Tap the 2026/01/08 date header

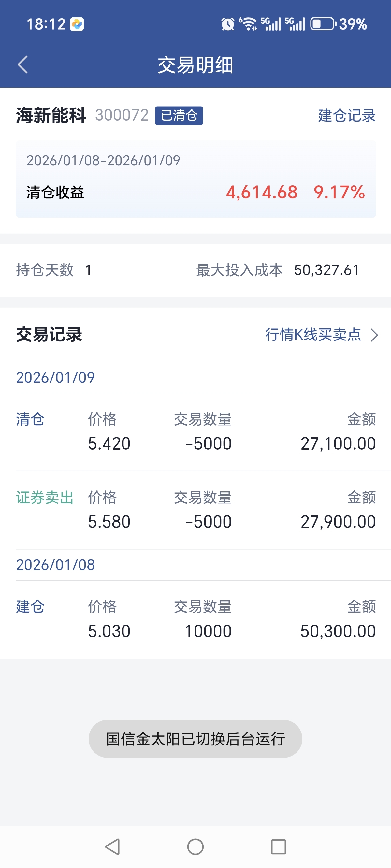(x=55, y=565)
